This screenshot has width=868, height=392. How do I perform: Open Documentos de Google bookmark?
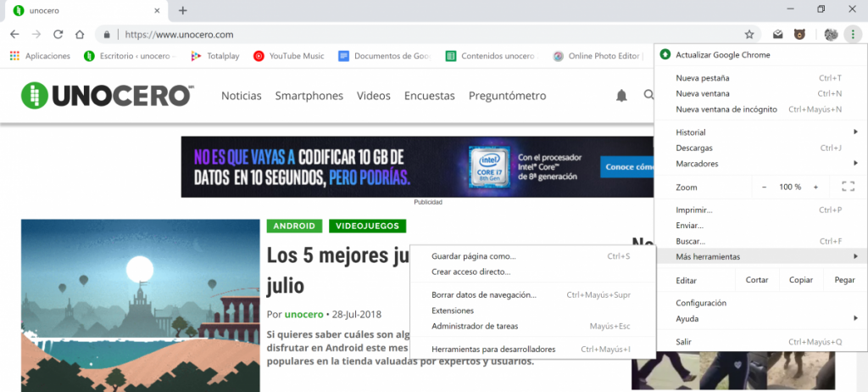tap(385, 56)
